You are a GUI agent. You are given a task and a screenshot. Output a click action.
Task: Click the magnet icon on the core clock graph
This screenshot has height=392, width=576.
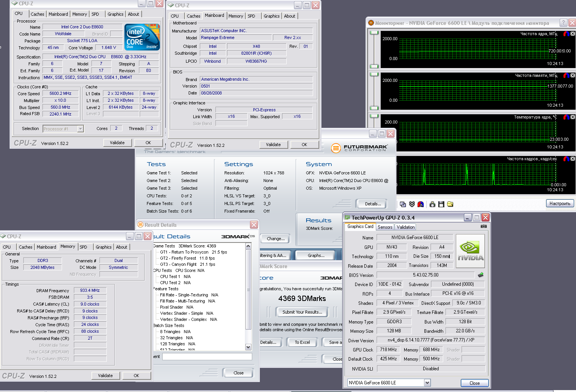[566, 34]
